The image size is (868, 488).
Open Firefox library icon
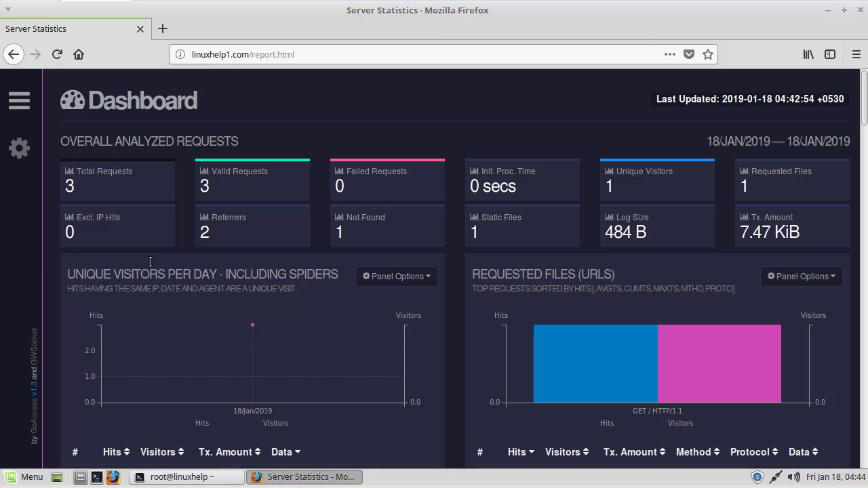point(808,54)
